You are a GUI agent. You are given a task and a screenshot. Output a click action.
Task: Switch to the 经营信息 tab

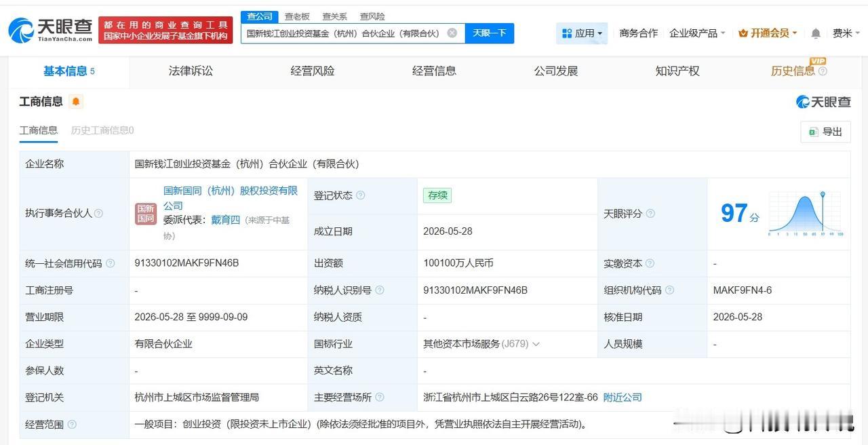(x=434, y=71)
